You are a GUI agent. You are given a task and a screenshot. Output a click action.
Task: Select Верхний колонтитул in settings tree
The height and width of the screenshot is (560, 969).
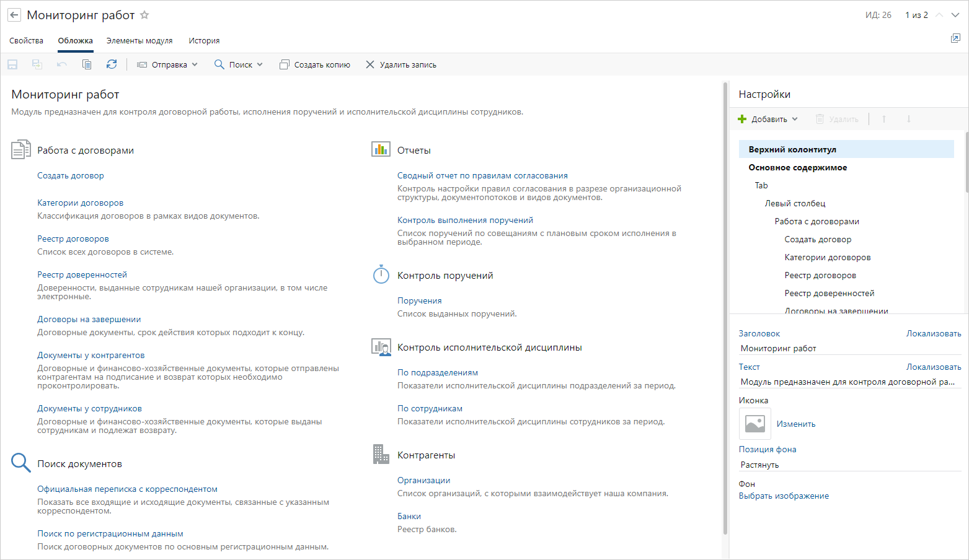[x=846, y=149]
